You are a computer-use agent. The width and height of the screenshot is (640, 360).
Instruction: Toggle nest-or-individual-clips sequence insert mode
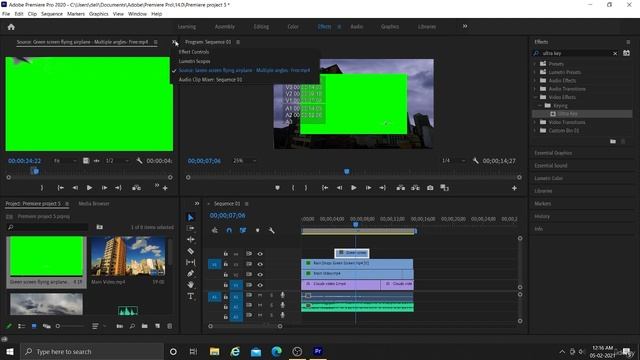click(215, 231)
